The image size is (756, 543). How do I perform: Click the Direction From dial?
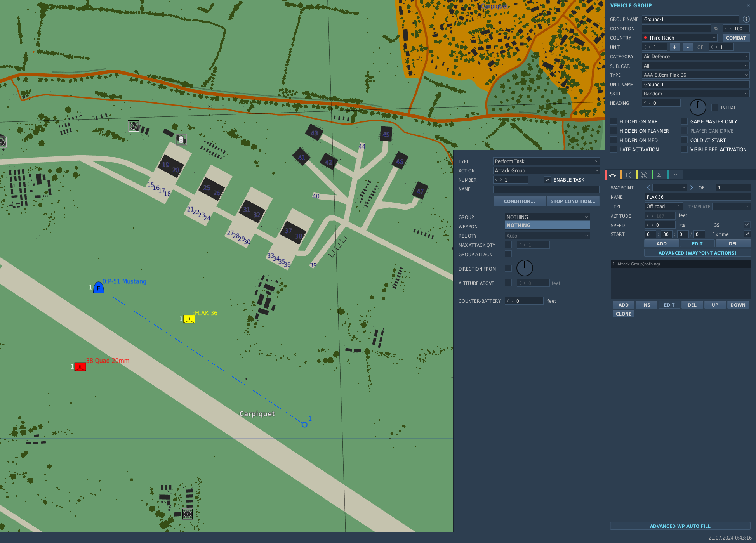[x=525, y=268]
